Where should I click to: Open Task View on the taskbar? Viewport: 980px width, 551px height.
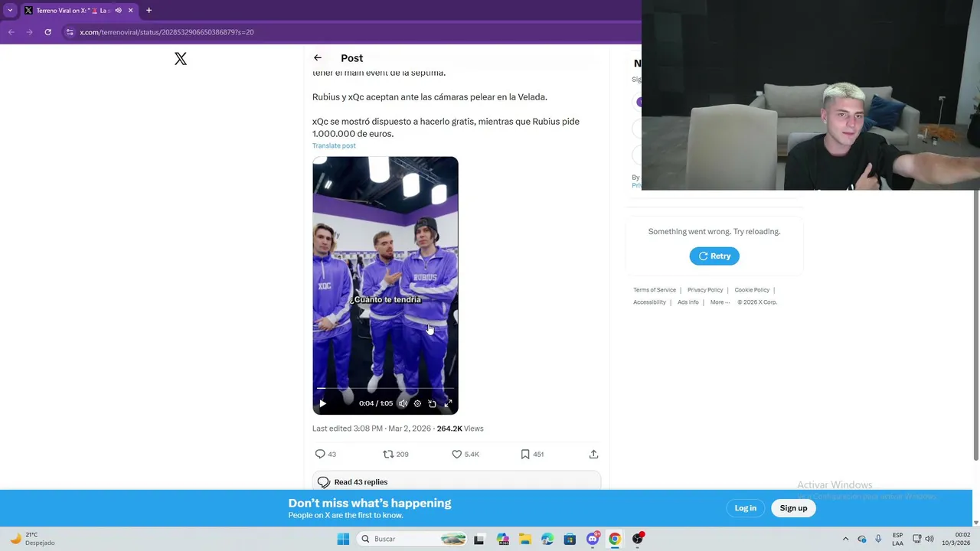pos(479,539)
